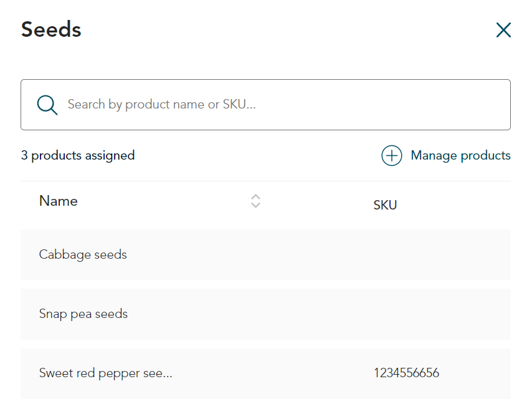The height and width of the screenshot is (404, 532).
Task: Click the SKU column header
Action: [x=385, y=205]
